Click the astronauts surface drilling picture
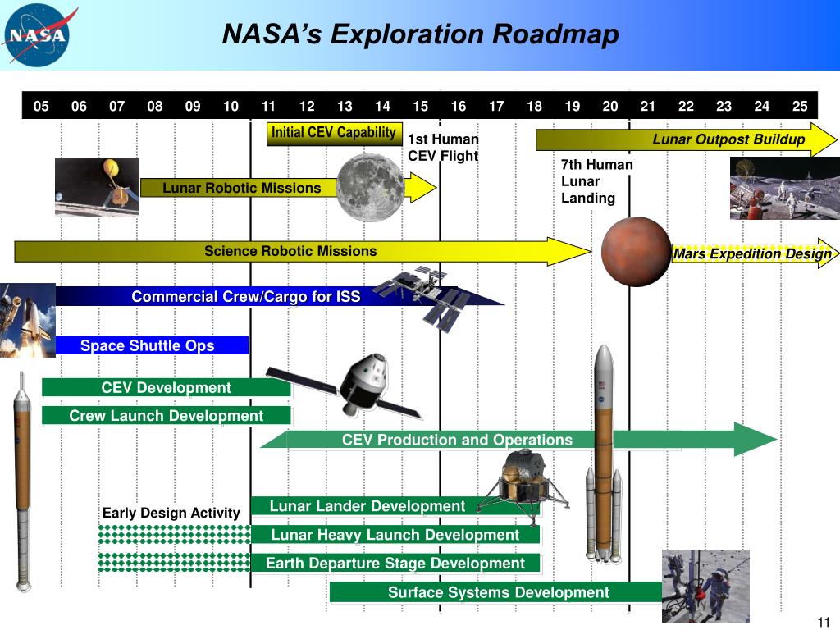The image size is (840, 630). (705, 586)
